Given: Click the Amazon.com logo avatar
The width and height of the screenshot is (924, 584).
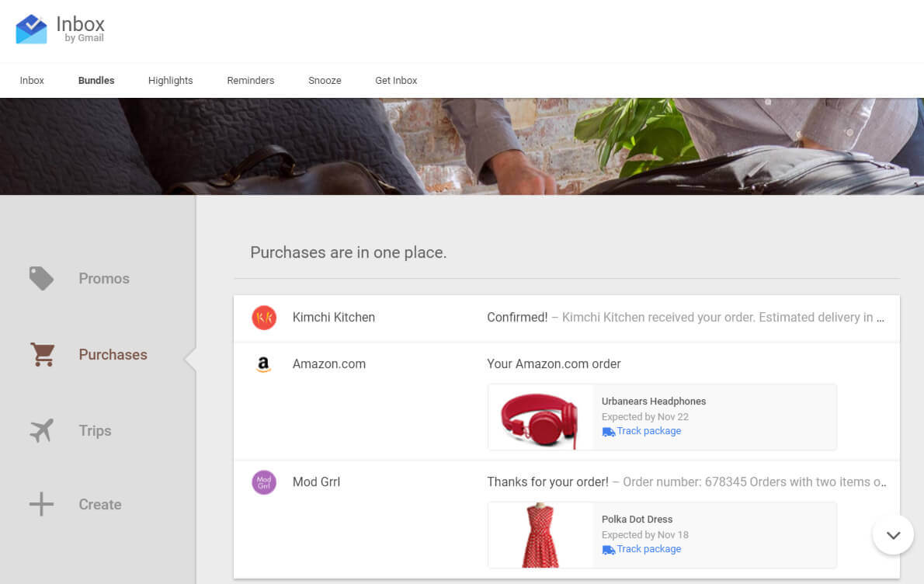Looking at the screenshot, I should pyautogui.click(x=264, y=364).
